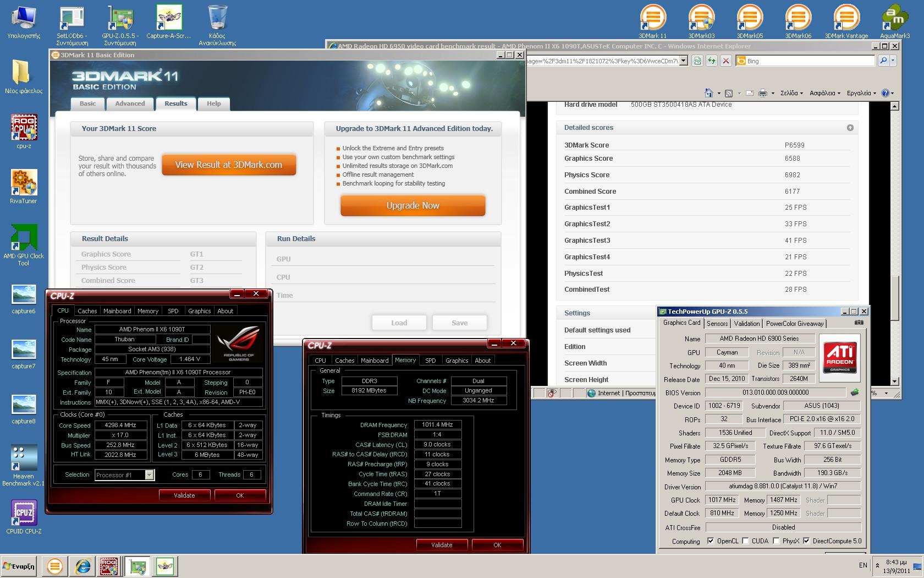924x578 pixels.
Task: Open the Help tab in 3DMark 11
Action: 214,103
